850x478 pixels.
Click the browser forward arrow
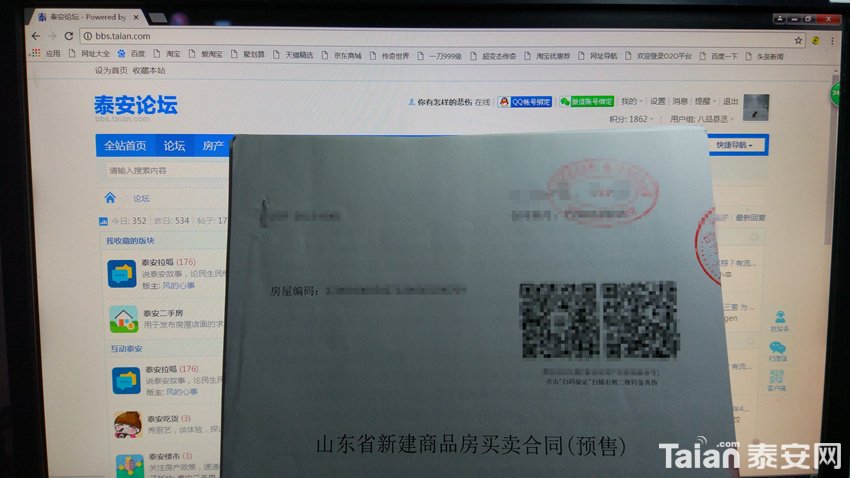[x=52, y=36]
